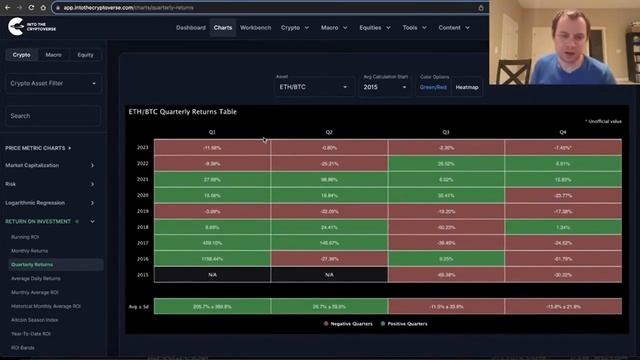Expand the Logarithmic Regression section
640x360 pixels.
click(x=50, y=203)
